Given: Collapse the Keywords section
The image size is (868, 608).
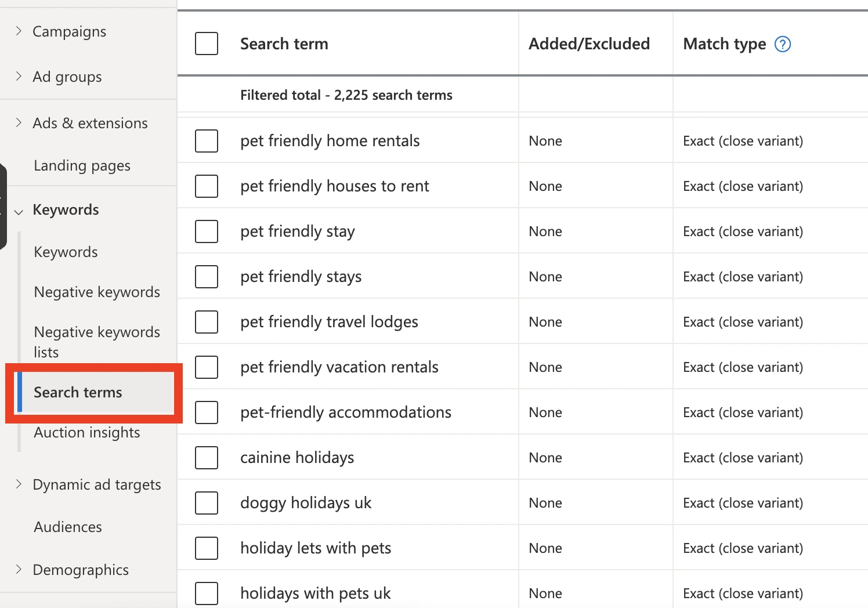Looking at the screenshot, I should [x=19, y=211].
